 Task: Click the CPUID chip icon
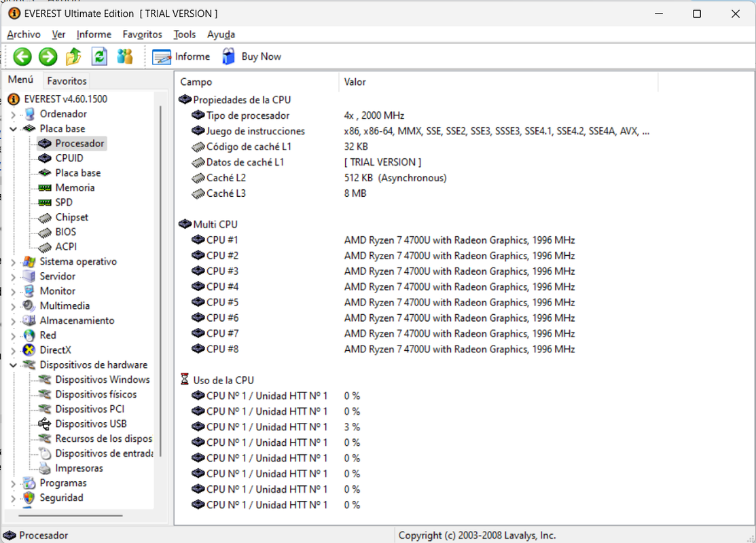[45, 158]
